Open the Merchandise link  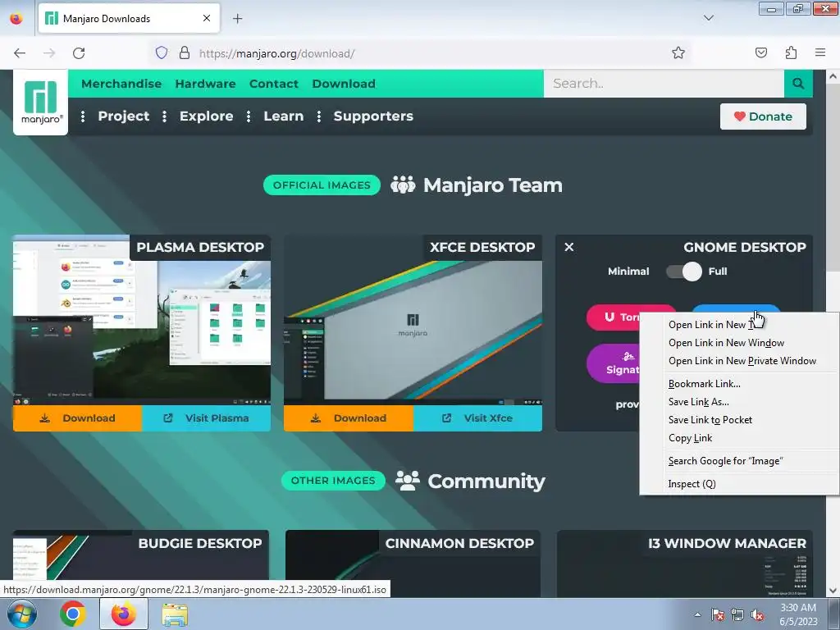(121, 84)
